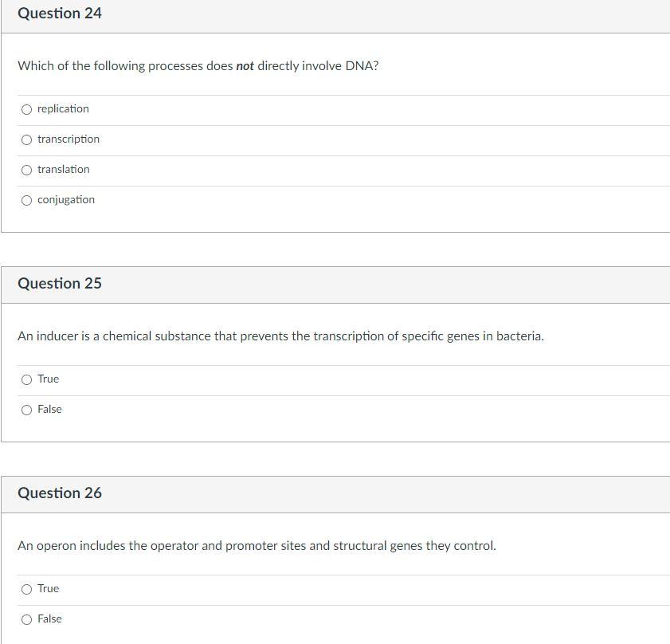Click the True label under Question 26
The height and width of the screenshot is (644, 670).
click(47, 588)
